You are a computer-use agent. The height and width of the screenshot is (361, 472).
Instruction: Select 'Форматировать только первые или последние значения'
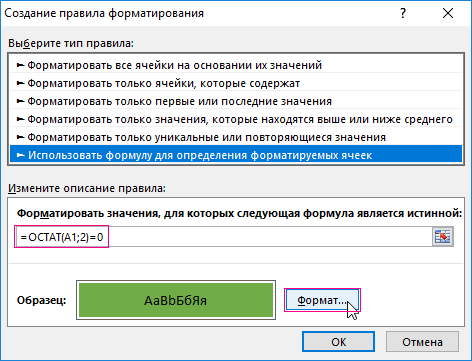pos(236,101)
